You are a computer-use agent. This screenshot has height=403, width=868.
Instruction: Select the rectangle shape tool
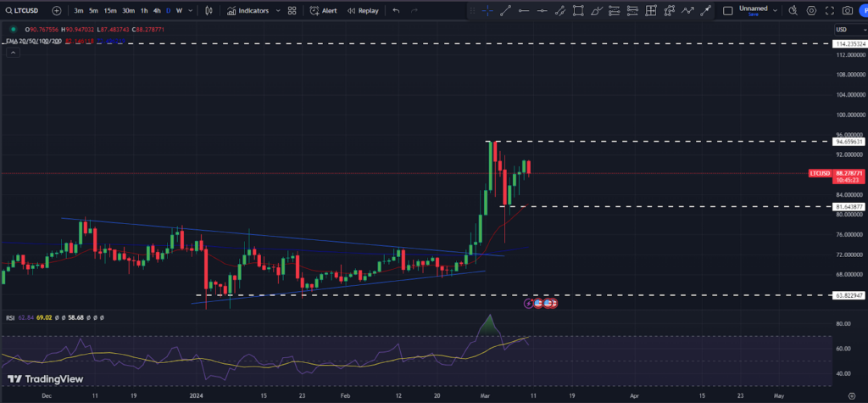(578, 10)
